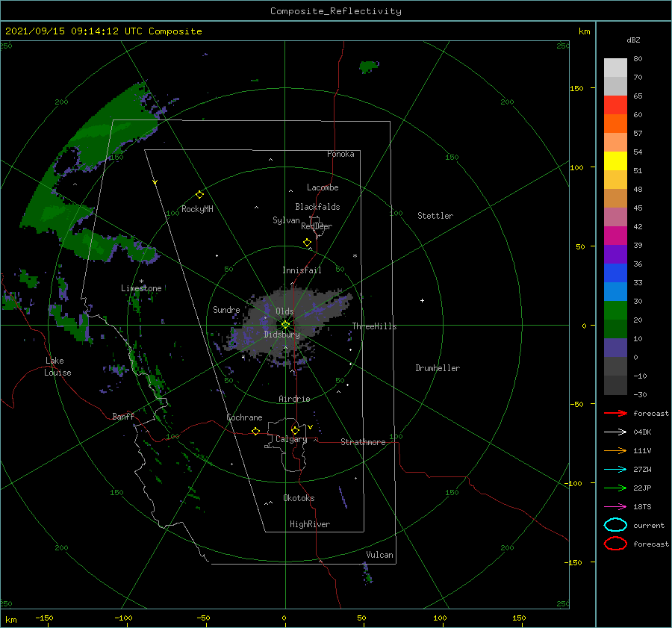Screen dimensions: 672x628
Task: Click the Lake Louise label
Action: tap(57, 367)
